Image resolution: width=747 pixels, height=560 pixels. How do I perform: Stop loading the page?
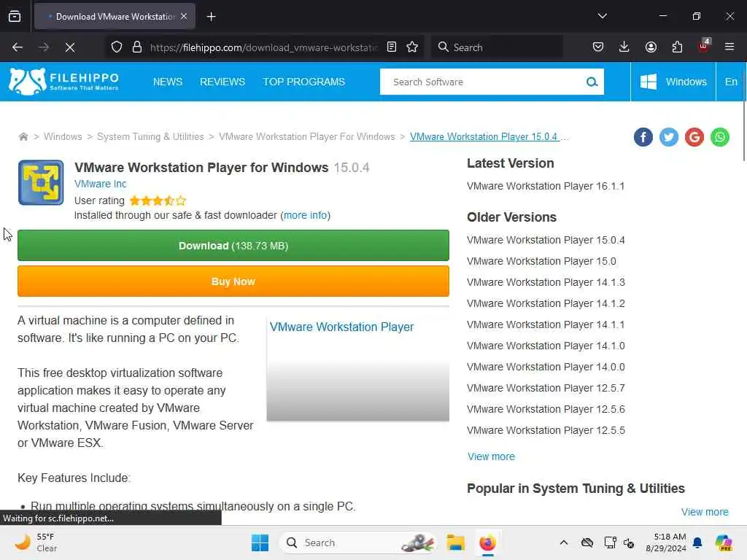tap(69, 47)
